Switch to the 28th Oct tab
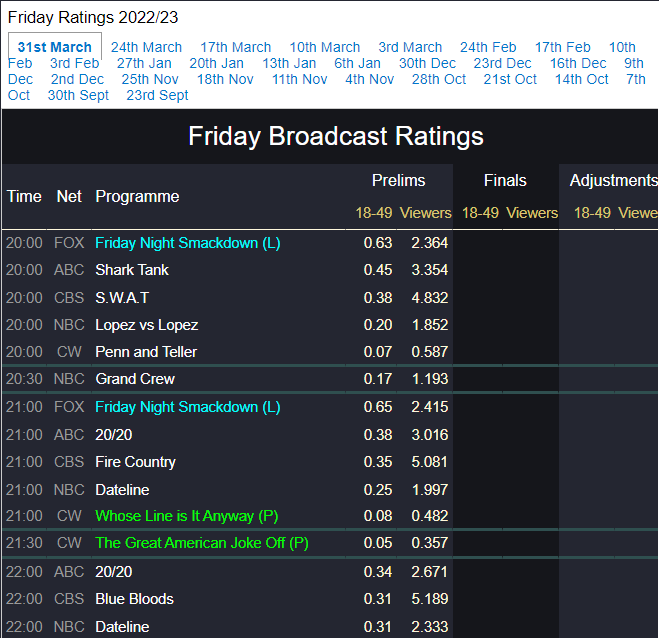 click(x=439, y=79)
